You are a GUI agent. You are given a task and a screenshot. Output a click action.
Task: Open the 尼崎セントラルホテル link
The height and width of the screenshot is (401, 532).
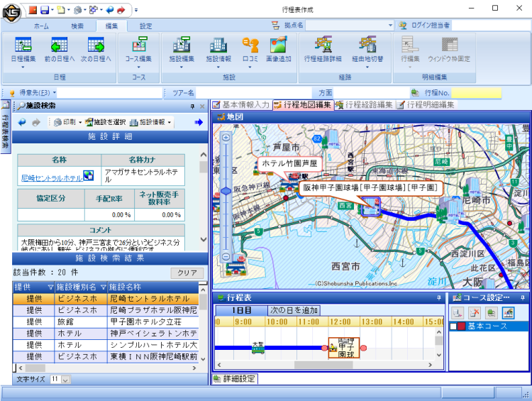click(x=52, y=178)
